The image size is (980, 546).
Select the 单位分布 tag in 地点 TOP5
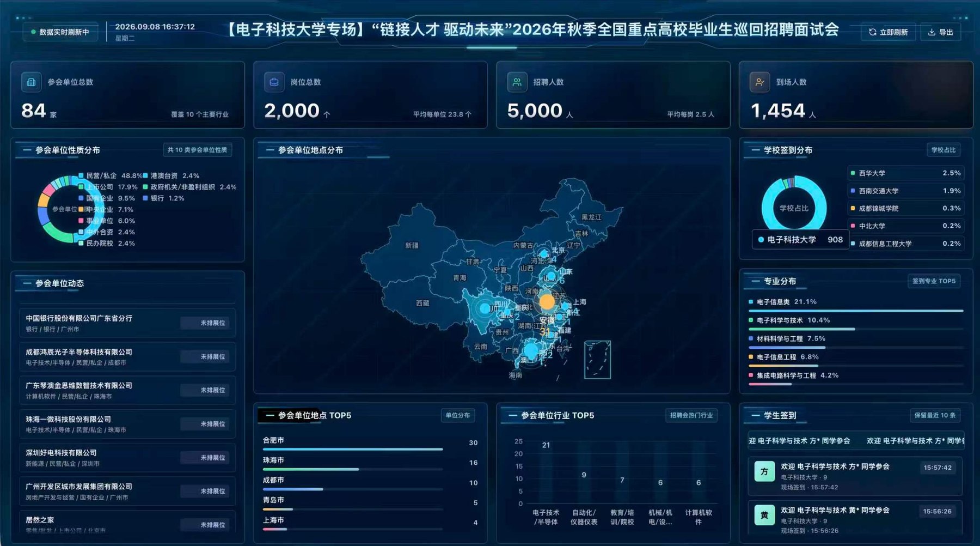pyautogui.click(x=457, y=415)
